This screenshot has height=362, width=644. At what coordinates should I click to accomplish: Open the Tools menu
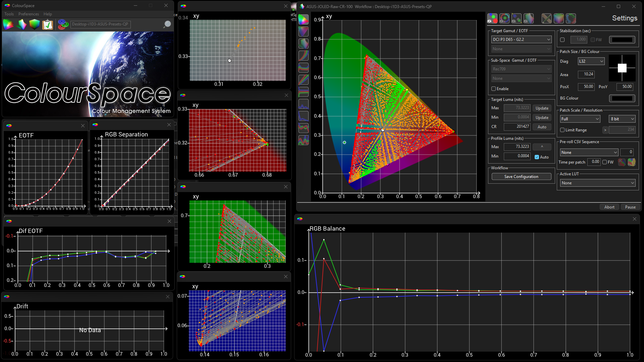9,14
